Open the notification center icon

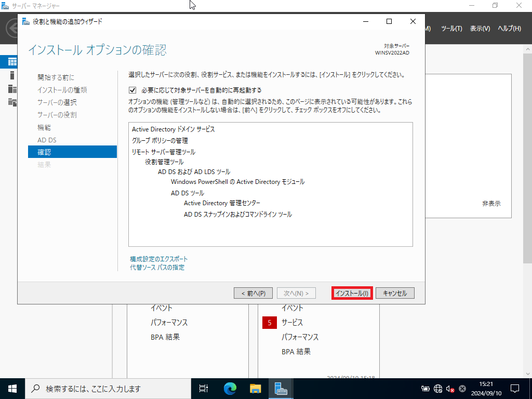(x=515, y=389)
